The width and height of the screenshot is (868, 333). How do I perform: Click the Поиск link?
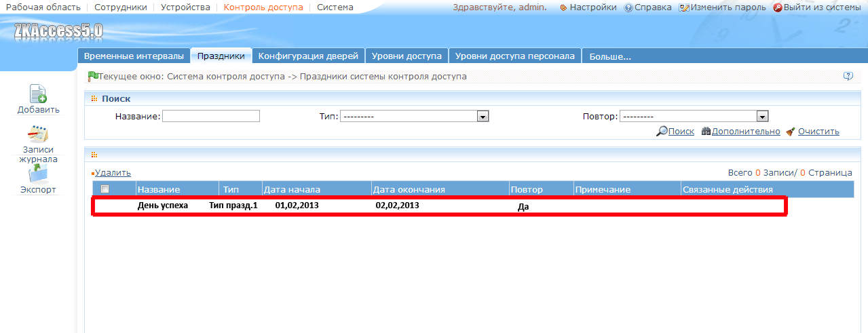click(x=681, y=132)
